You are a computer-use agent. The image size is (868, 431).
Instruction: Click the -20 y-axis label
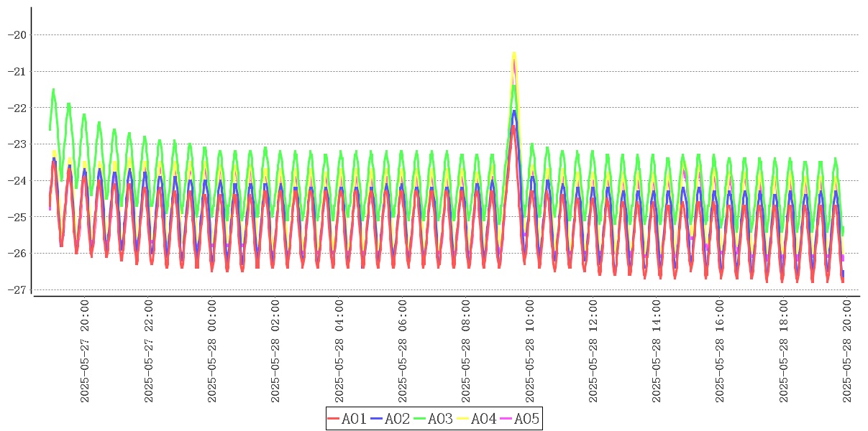click(x=17, y=34)
